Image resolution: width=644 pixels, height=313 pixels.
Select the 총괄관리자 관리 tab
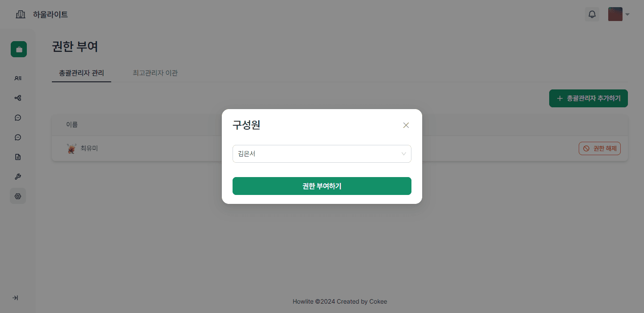click(81, 73)
